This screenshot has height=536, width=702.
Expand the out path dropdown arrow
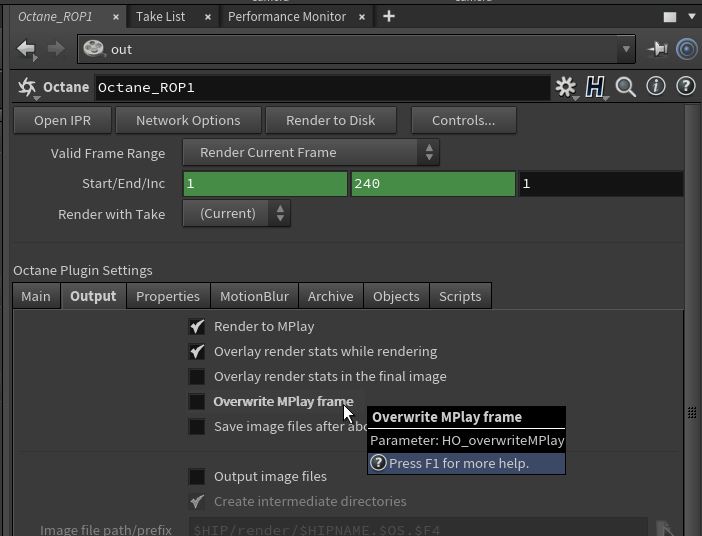tap(626, 49)
